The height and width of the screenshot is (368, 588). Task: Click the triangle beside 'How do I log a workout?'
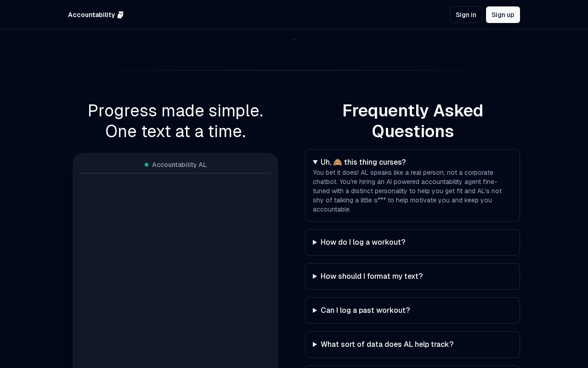(315, 242)
